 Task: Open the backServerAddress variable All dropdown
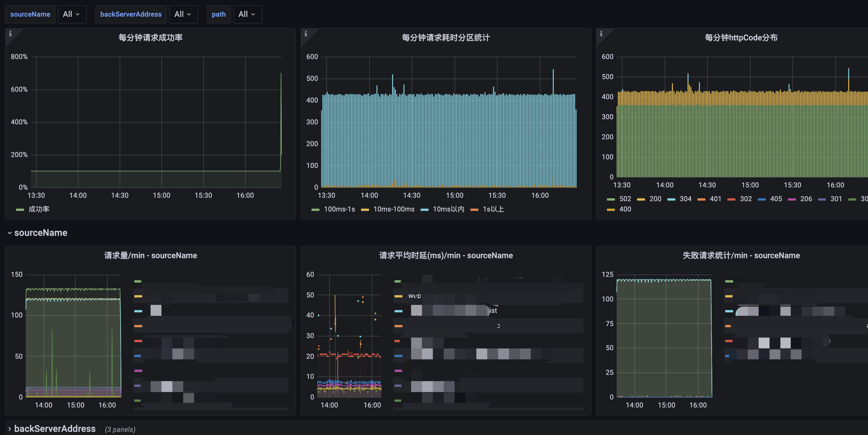coord(183,14)
